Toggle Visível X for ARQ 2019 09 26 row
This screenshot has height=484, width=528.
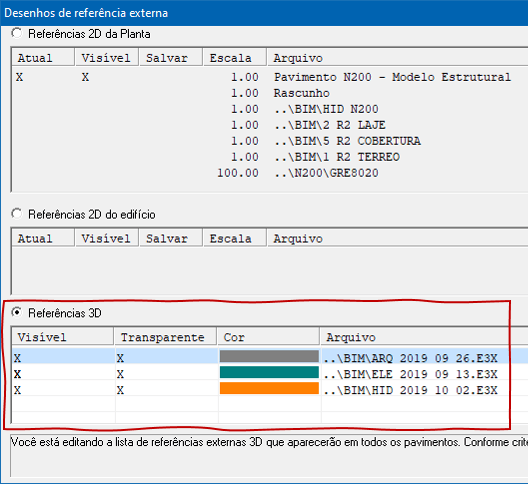click(x=18, y=358)
